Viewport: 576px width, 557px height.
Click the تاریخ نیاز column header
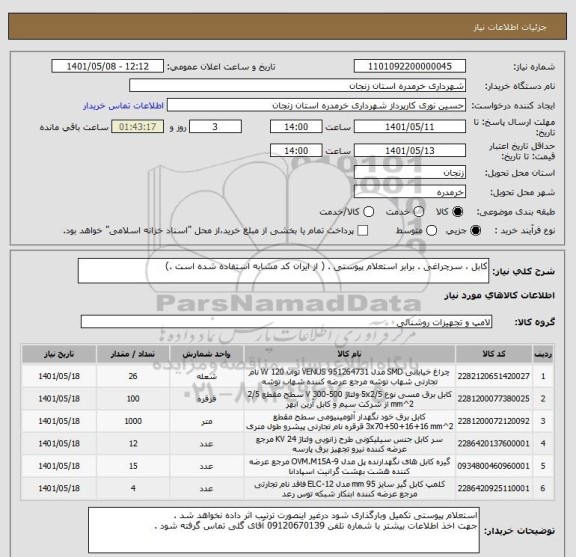coord(59,354)
